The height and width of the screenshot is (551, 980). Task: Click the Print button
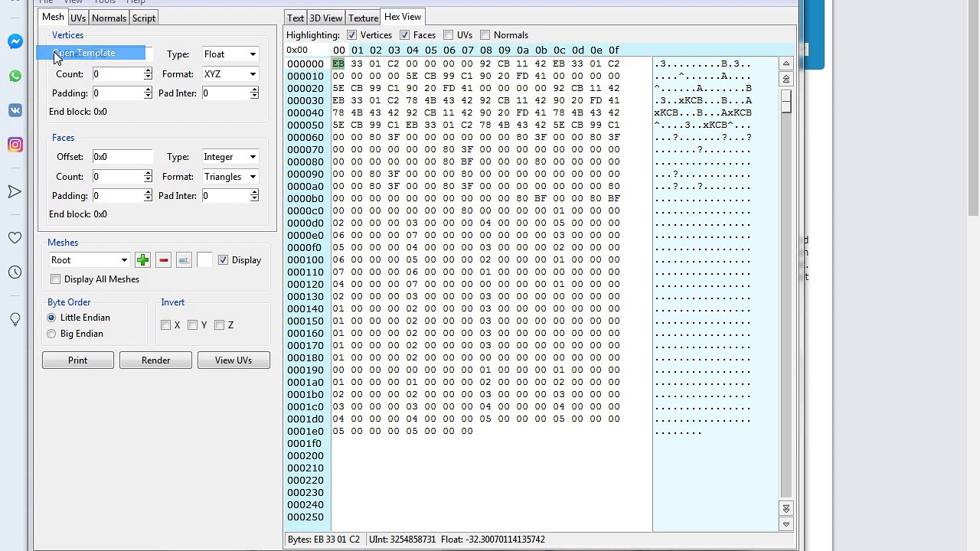coord(78,360)
